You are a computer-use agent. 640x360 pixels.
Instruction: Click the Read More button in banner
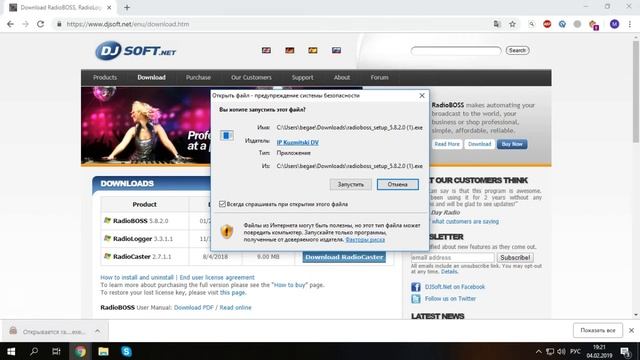(447, 144)
